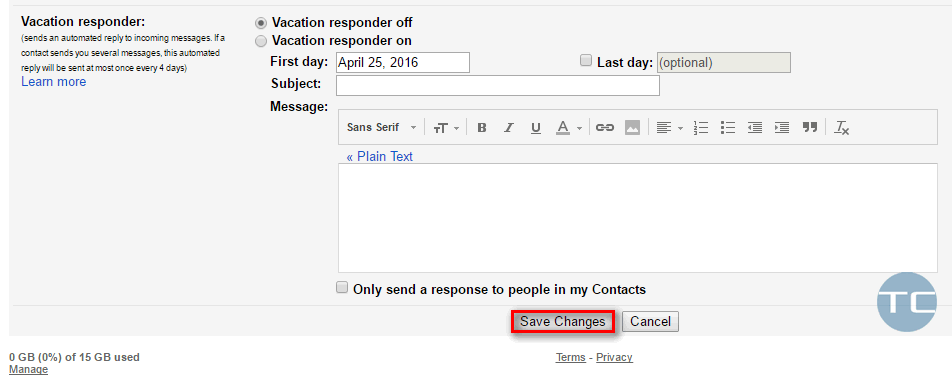Apply italic formatting to message
This screenshot has height=381, width=952.
509,127
